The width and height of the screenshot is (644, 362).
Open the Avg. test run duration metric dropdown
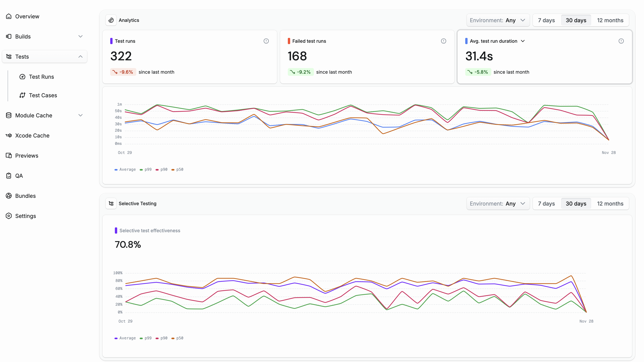pyautogui.click(x=523, y=41)
